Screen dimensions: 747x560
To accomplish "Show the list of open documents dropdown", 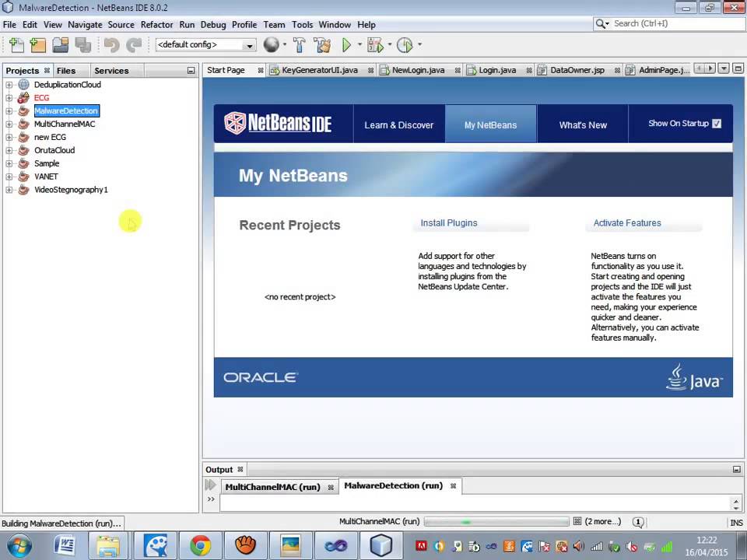I will coord(724,68).
